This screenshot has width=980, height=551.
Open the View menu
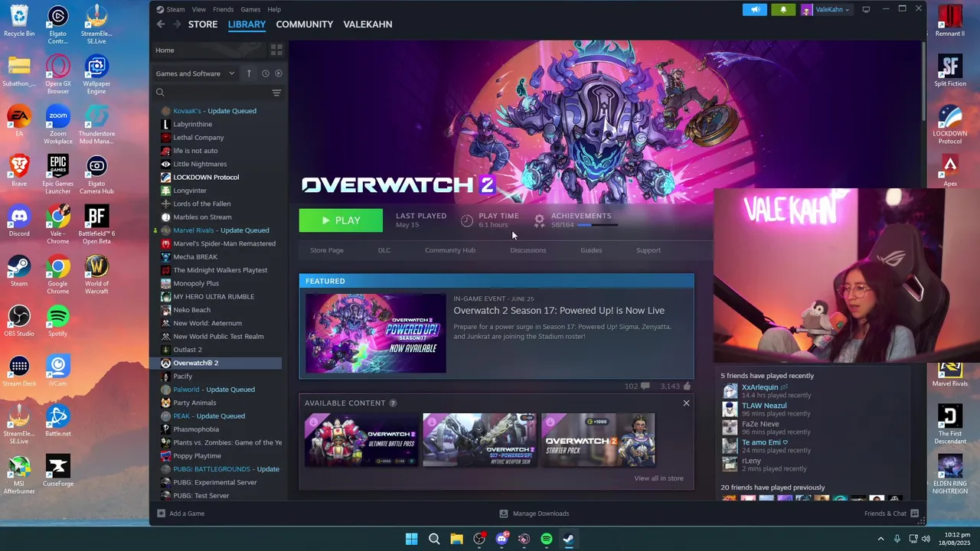coord(199,9)
